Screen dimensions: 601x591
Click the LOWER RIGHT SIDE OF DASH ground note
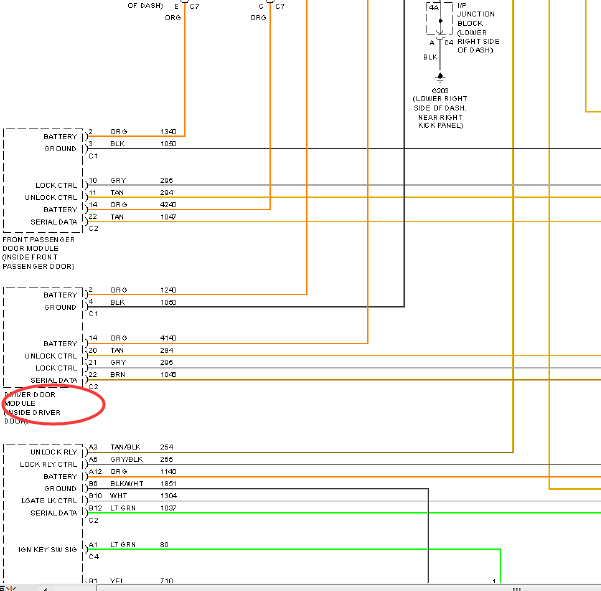point(440,112)
